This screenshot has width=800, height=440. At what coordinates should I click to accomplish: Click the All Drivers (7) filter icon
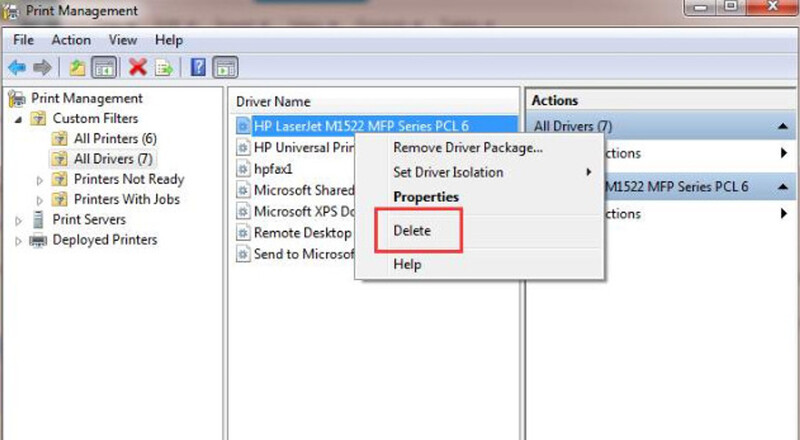click(x=60, y=159)
